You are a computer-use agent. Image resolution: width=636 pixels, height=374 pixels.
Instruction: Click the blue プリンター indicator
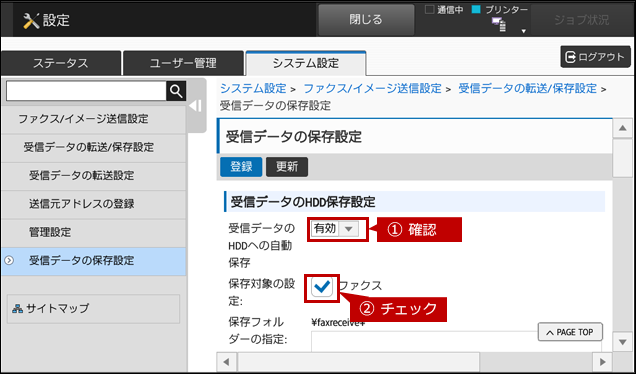[476, 9]
